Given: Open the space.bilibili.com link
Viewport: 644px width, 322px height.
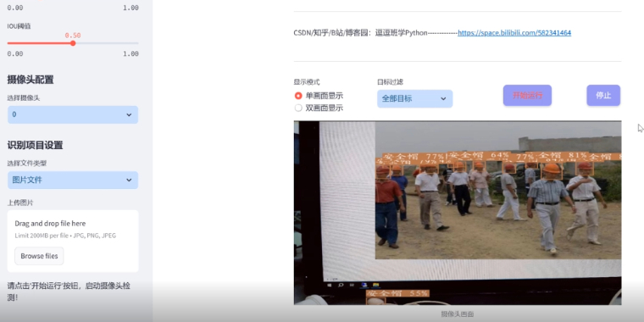Looking at the screenshot, I should pyautogui.click(x=514, y=33).
